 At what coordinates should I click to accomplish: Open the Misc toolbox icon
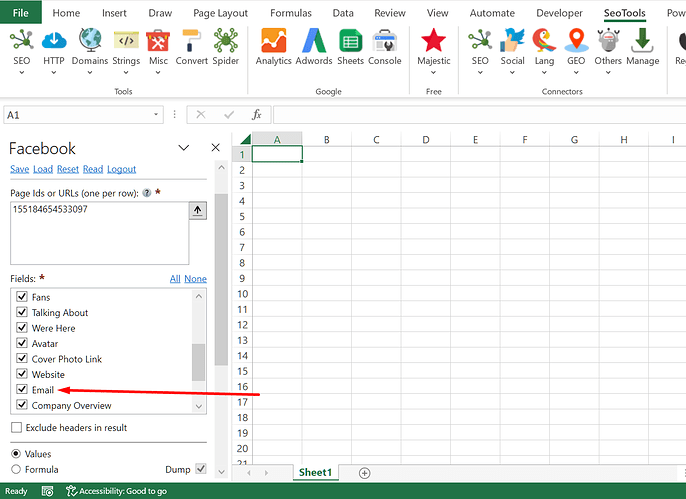tap(158, 41)
